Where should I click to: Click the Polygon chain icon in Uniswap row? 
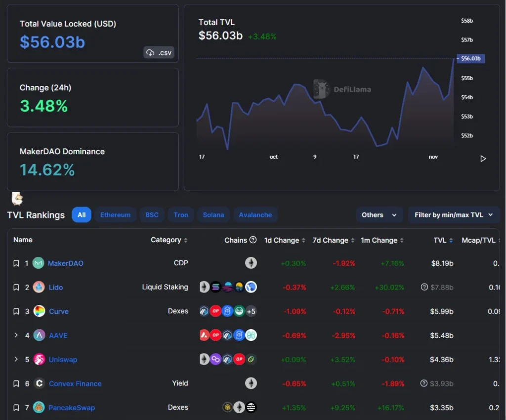click(x=215, y=359)
